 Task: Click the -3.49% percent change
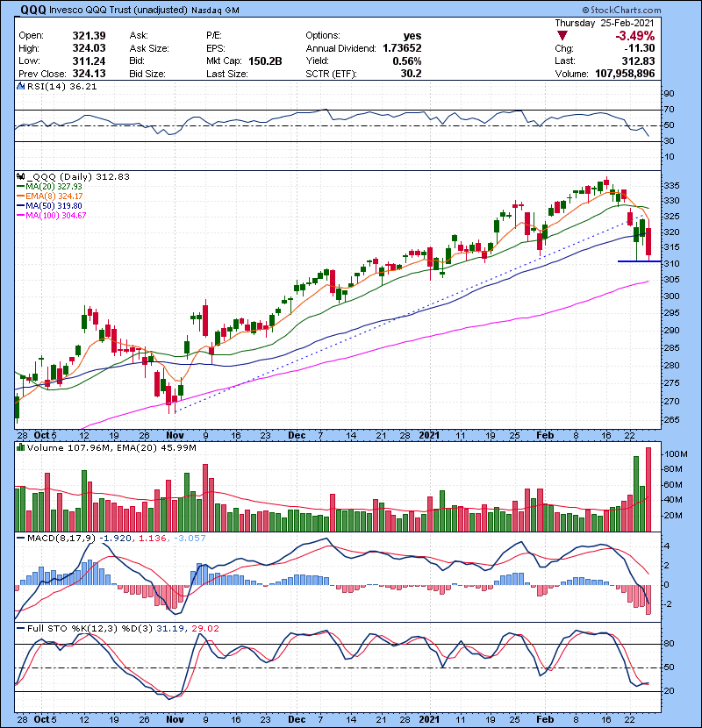pyautogui.click(x=635, y=36)
